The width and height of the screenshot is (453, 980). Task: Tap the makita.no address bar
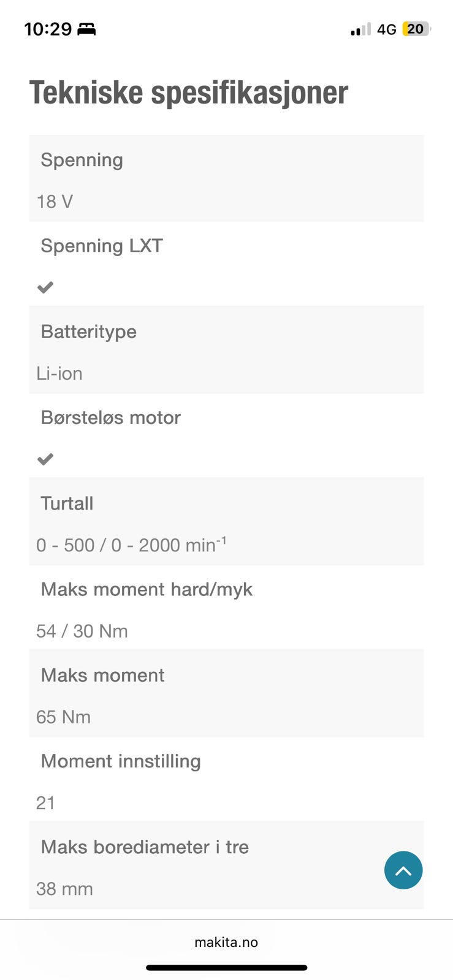[x=226, y=942]
